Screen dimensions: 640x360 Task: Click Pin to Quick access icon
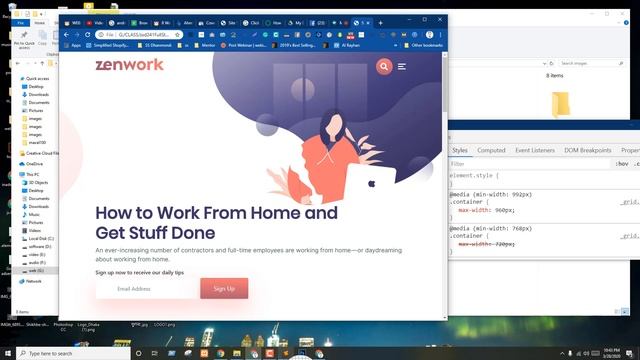tap(24, 39)
